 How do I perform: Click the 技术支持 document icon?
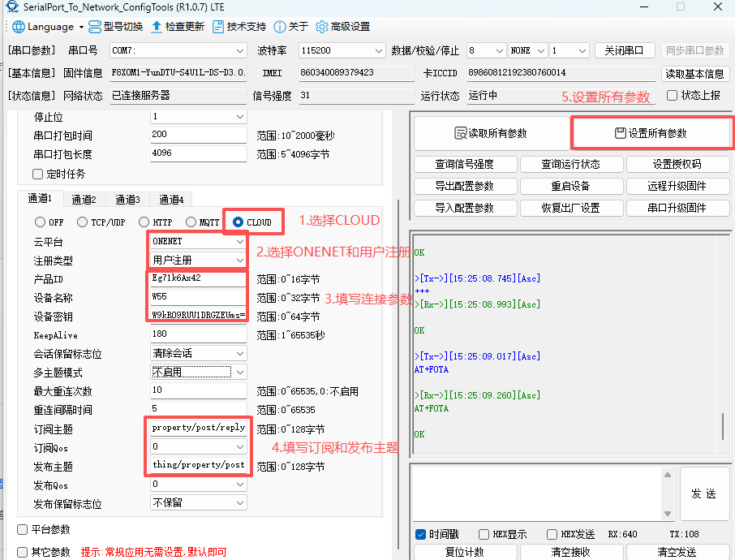[218, 27]
